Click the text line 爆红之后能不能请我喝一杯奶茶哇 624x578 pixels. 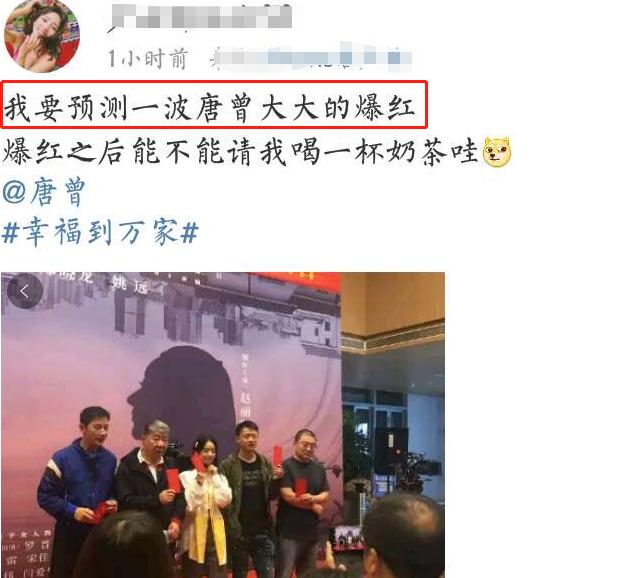[240, 152]
